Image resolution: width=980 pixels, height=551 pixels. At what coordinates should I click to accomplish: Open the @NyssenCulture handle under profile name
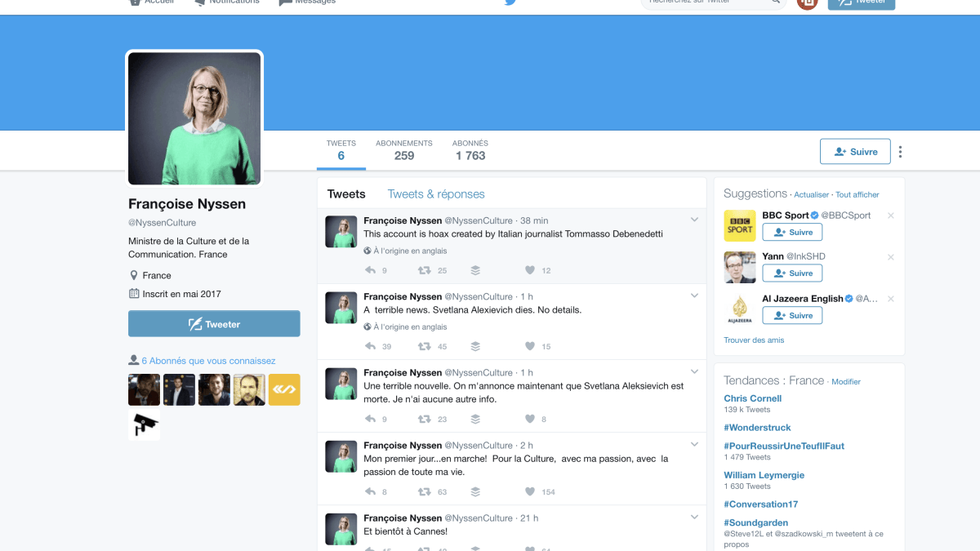click(x=162, y=223)
